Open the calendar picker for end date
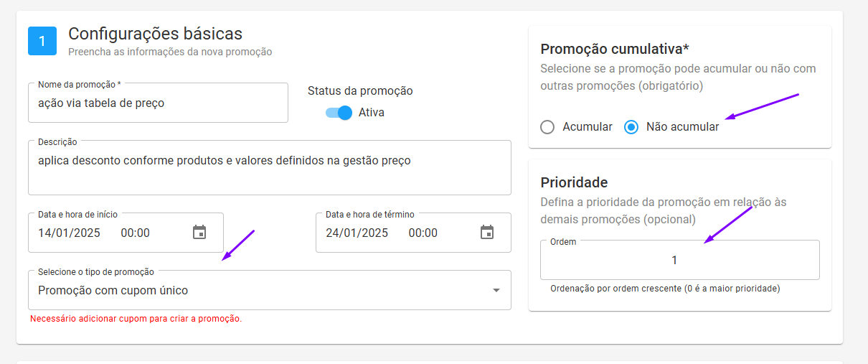 487,233
